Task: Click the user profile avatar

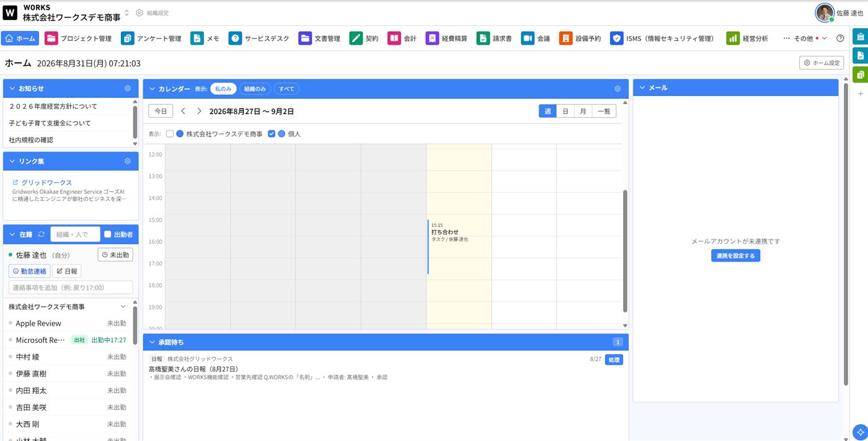Action: [x=825, y=12]
